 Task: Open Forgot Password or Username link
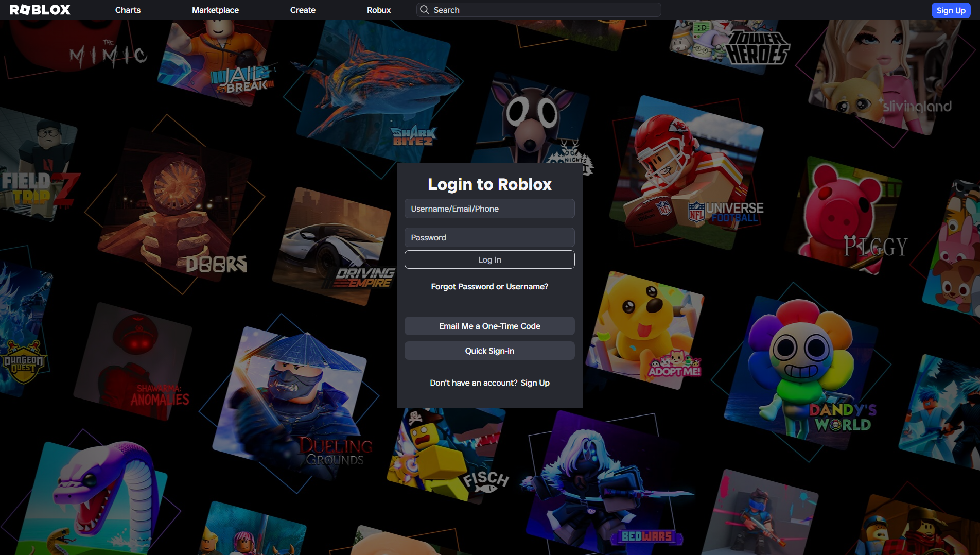(x=489, y=286)
